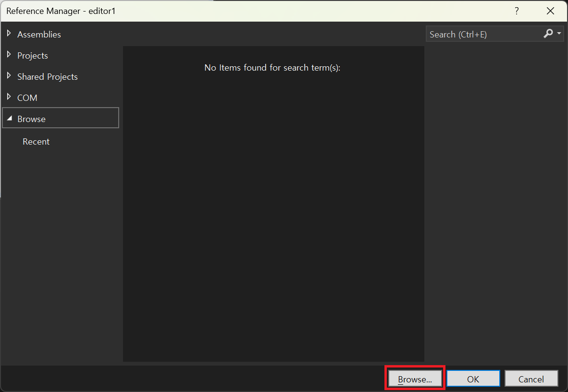Open help via question mark icon
The image size is (568, 392).
pos(517,11)
